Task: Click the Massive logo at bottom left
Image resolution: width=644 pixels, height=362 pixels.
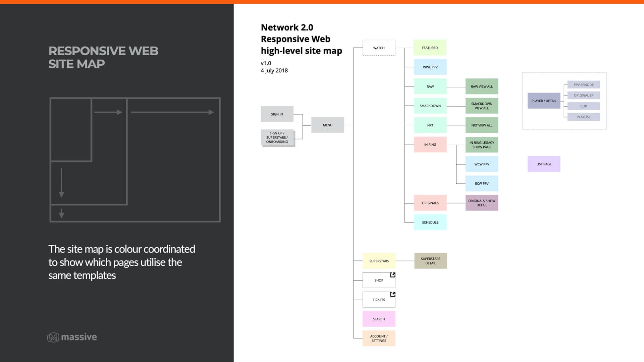Action: point(72,337)
